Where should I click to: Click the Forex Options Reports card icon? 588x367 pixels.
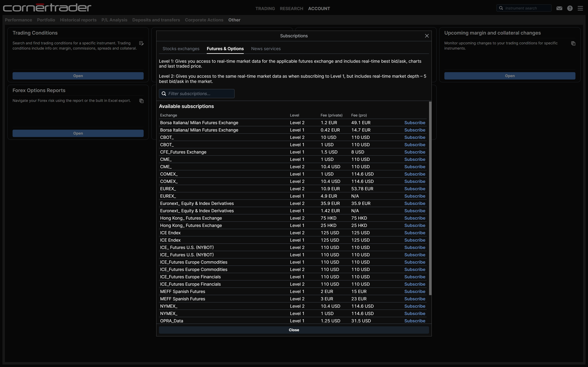[x=141, y=101]
